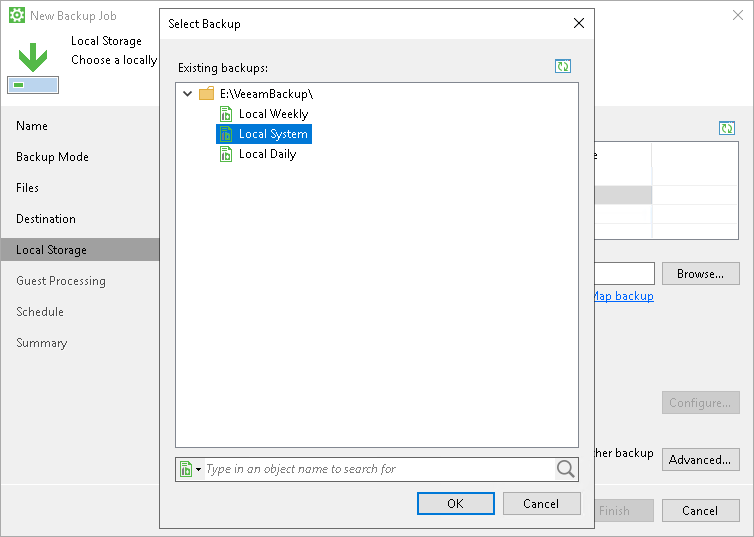Image resolution: width=754 pixels, height=537 pixels.
Task: Go to the Schedule step
Action: tap(40, 312)
